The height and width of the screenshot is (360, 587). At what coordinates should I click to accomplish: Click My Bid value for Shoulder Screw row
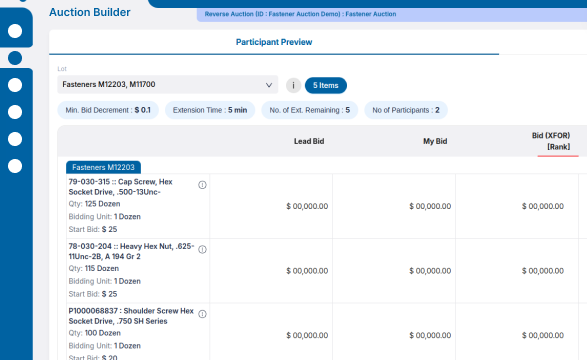coord(430,335)
